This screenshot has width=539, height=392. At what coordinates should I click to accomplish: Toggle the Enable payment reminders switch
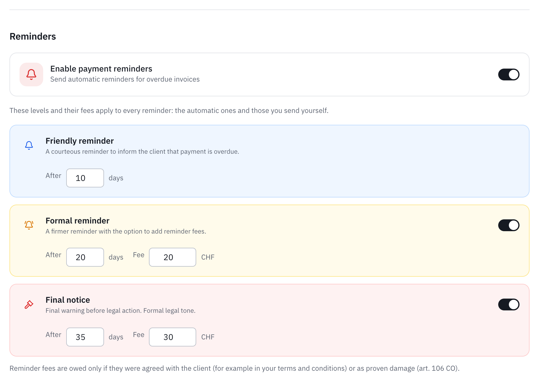(x=509, y=74)
